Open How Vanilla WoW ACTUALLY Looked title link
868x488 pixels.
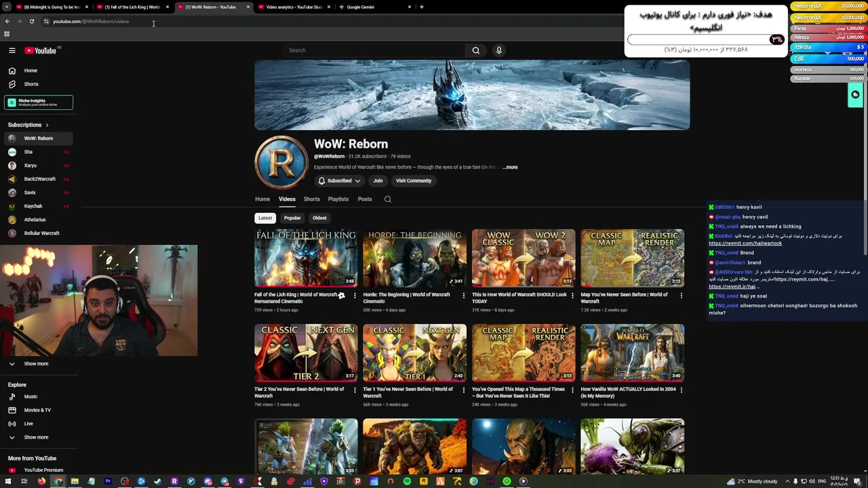click(628, 392)
